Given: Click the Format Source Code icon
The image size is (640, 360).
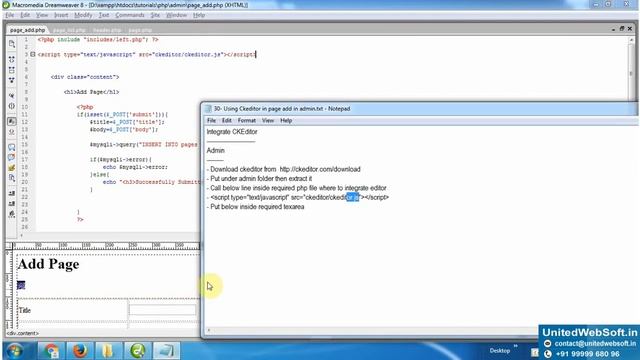Looking at the screenshot, I should coord(12,213).
